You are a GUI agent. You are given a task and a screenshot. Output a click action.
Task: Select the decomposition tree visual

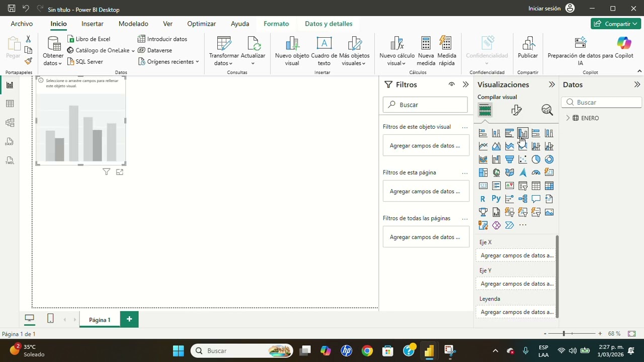click(x=523, y=199)
